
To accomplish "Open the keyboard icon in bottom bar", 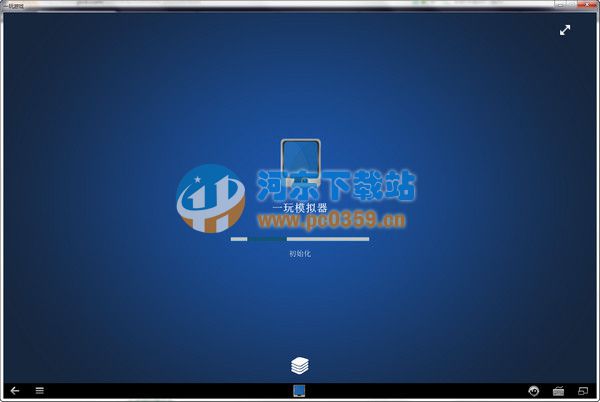I will point(559,391).
